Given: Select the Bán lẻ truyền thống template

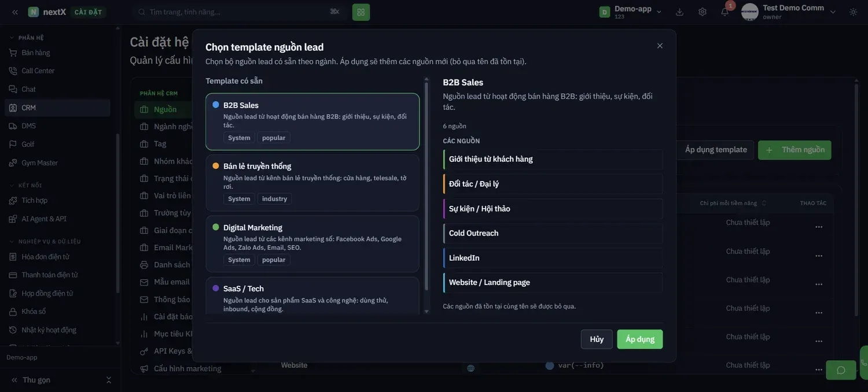Looking at the screenshot, I should [312, 183].
